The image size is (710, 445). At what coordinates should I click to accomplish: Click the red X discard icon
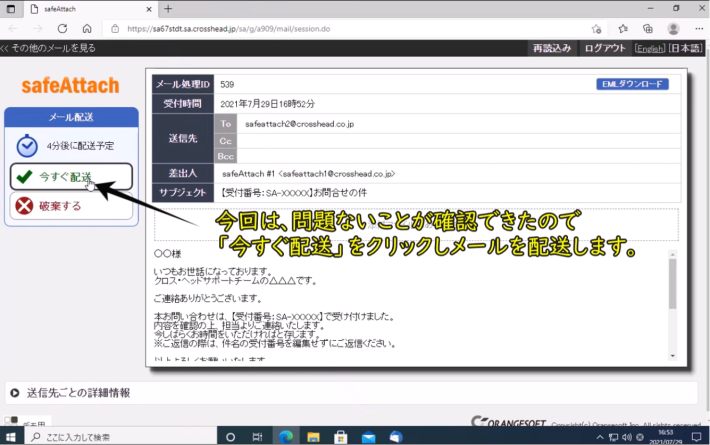tap(24, 206)
